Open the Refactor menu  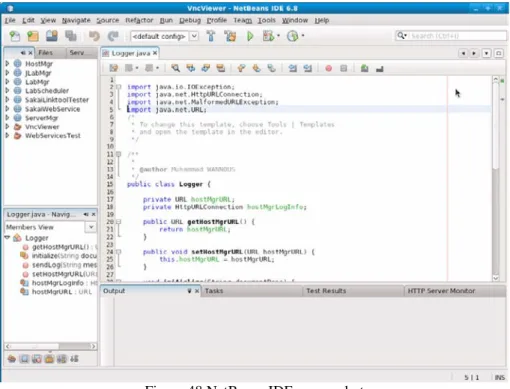pyautogui.click(x=139, y=20)
